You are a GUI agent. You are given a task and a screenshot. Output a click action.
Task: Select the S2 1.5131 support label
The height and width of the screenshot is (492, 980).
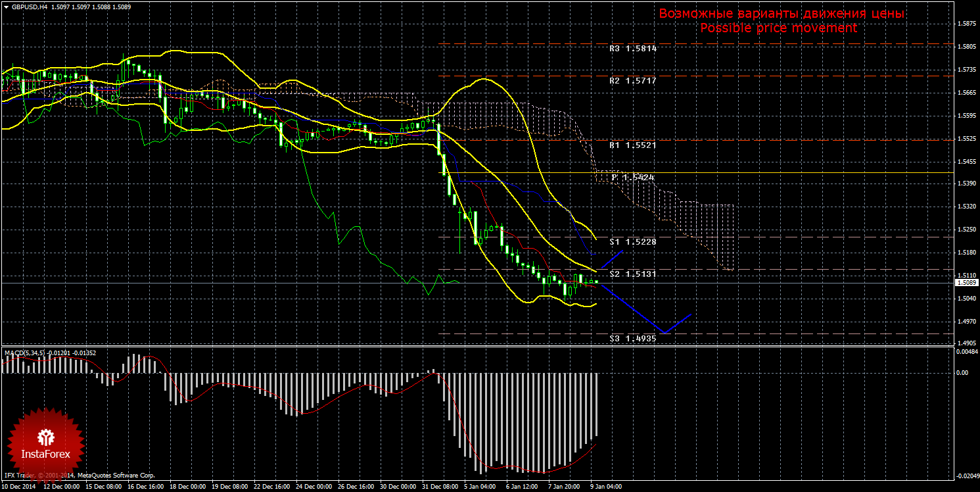coord(633,274)
